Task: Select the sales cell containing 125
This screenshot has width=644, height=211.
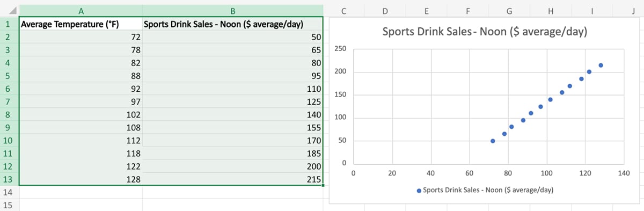Action: 232,101
